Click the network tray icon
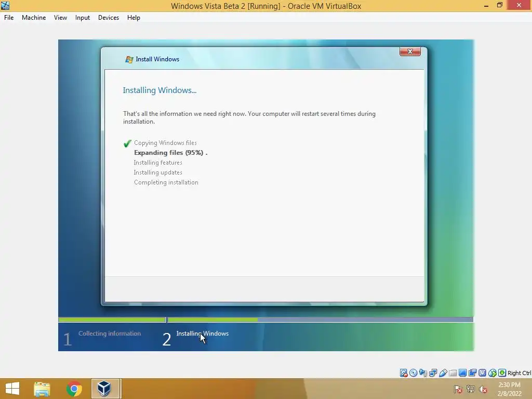 [471, 389]
